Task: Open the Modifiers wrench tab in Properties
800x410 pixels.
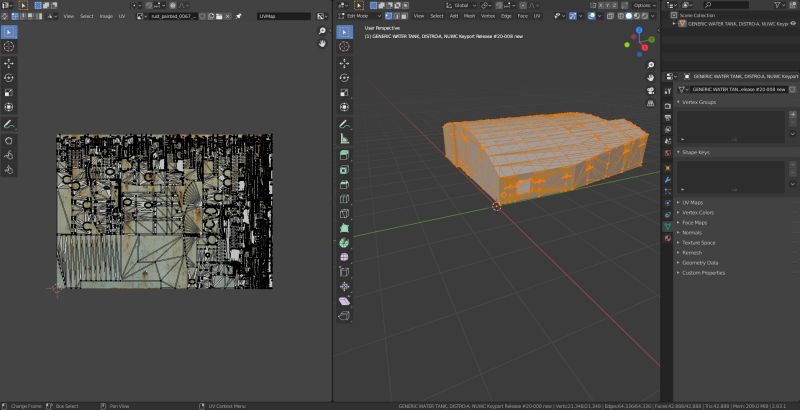Action: 668,180
